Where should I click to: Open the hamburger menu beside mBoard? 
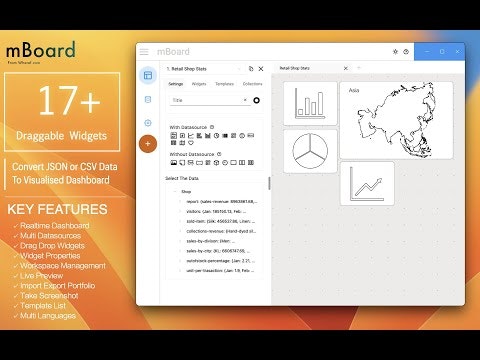click(x=144, y=52)
